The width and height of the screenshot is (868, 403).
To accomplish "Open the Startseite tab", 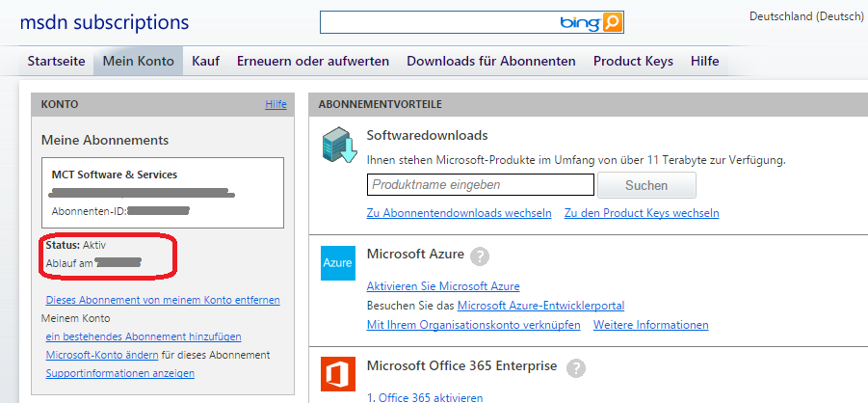I will tap(57, 61).
